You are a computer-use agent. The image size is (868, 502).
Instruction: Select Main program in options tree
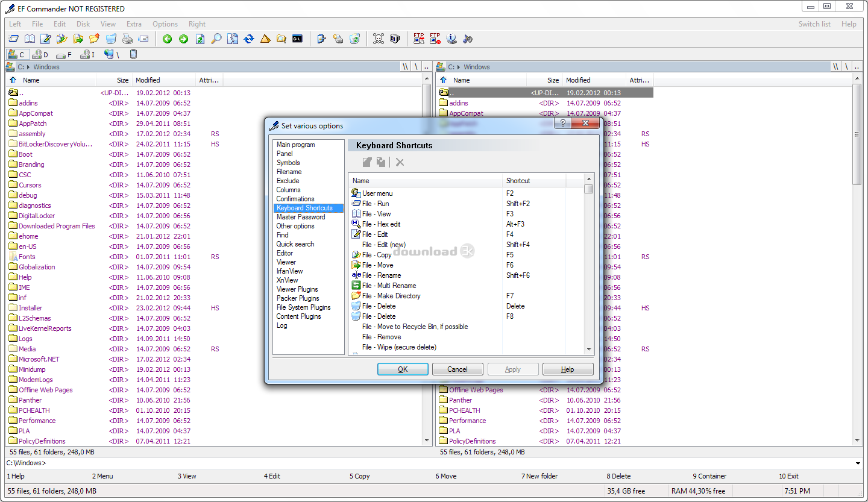point(295,145)
